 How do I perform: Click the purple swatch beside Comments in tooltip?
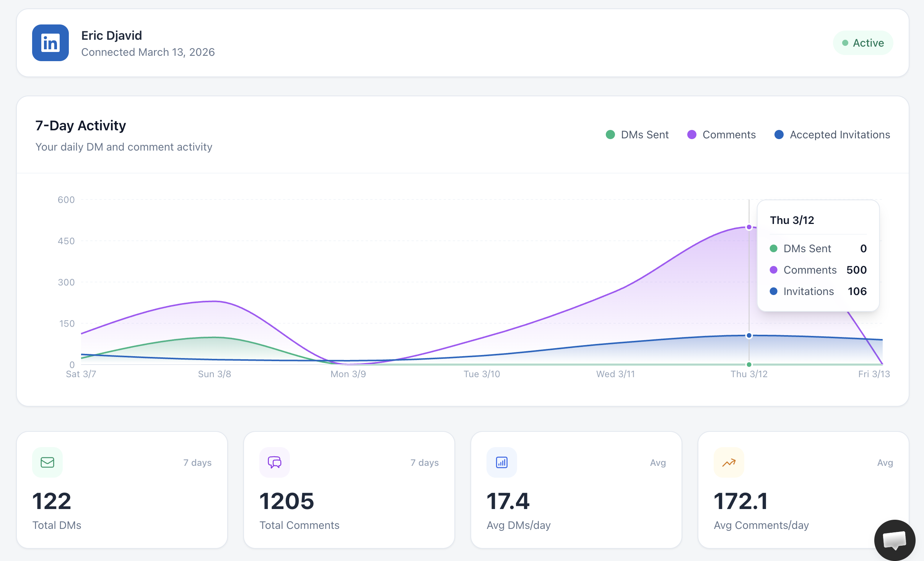[x=773, y=270]
